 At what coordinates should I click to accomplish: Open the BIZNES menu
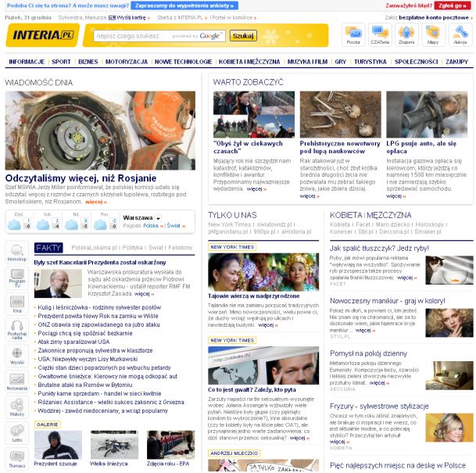click(x=88, y=62)
